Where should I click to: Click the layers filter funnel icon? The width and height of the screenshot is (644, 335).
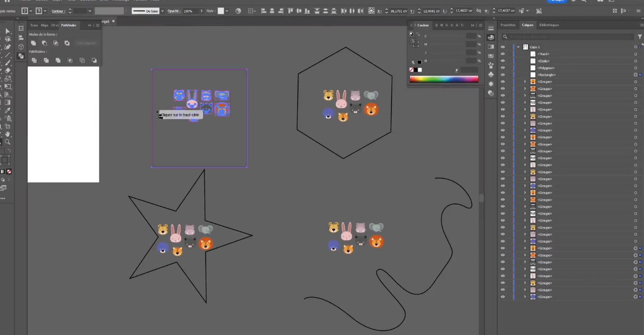pyautogui.click(x=639, y=36)
